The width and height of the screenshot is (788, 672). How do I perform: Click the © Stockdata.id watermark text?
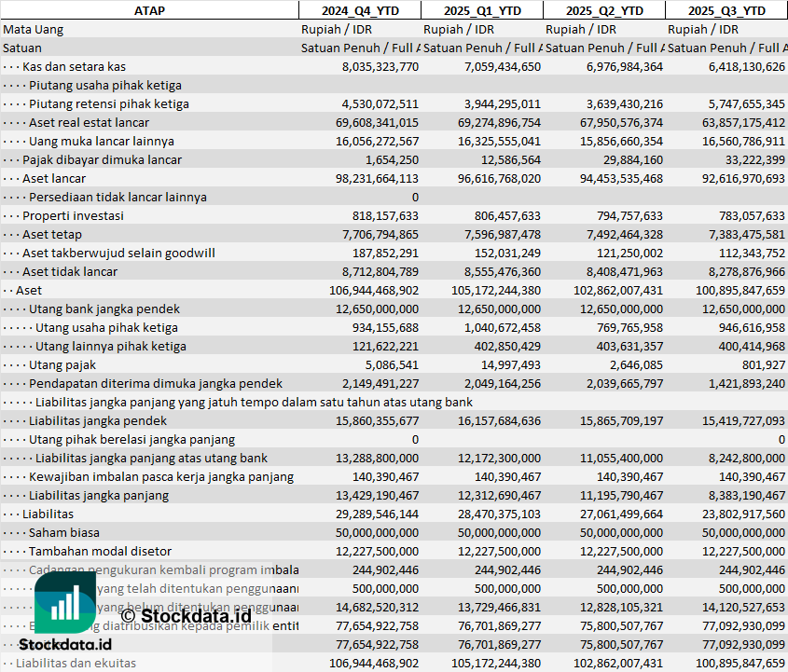pos(186,615)
